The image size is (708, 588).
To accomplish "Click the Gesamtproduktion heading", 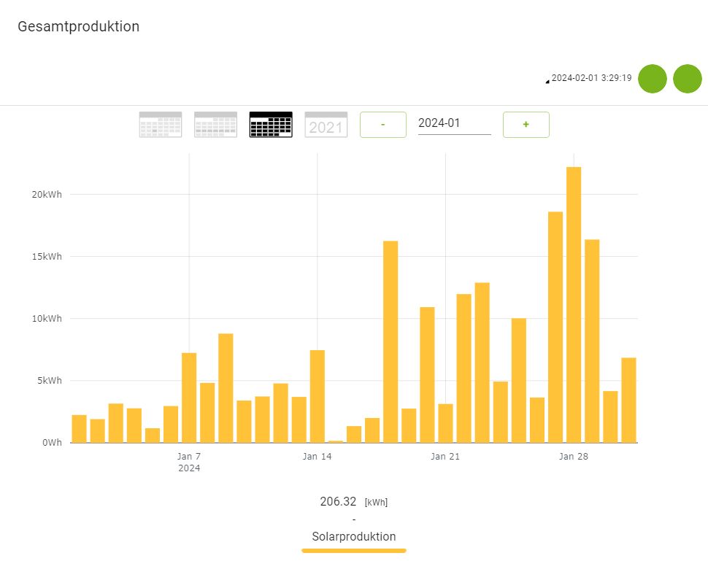I will click(79, 26).
